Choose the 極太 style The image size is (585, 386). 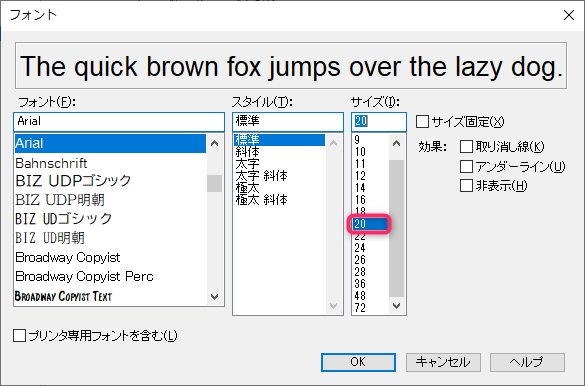pos(279,188)
